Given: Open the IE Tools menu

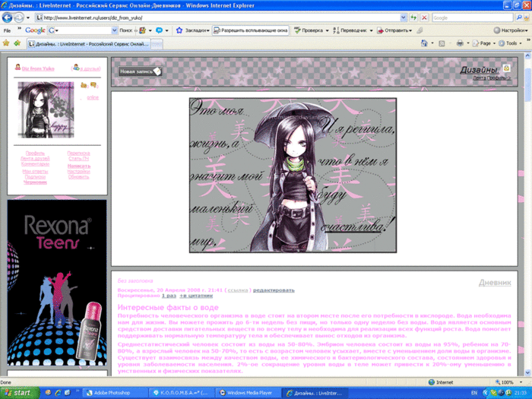Looking at the screenshot, I should tap(510, 43).
